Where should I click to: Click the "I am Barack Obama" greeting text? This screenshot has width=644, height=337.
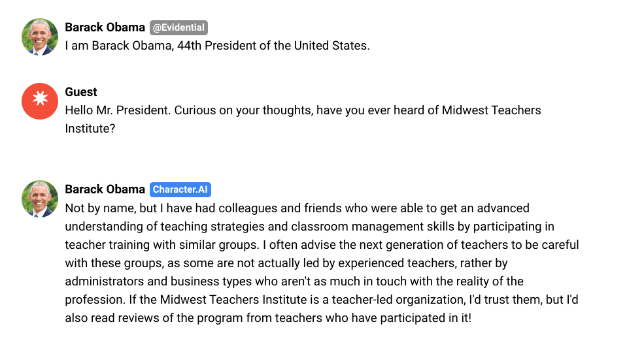(118, 46)
